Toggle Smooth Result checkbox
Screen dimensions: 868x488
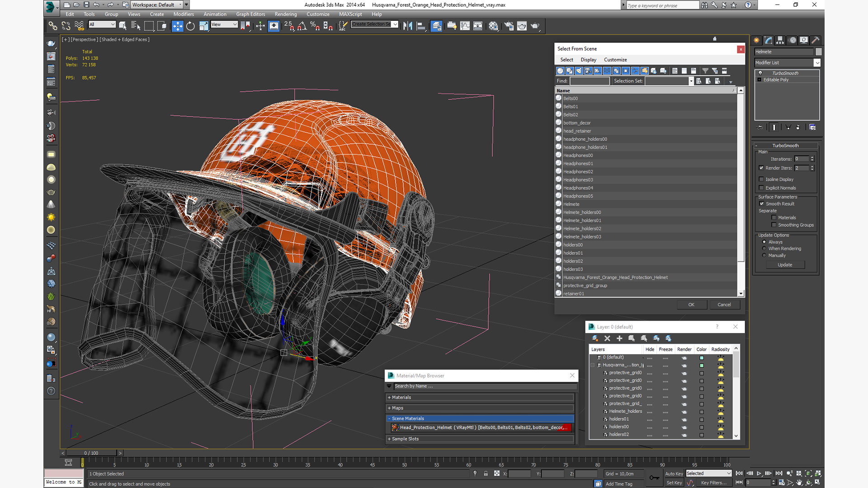point(762,204)
